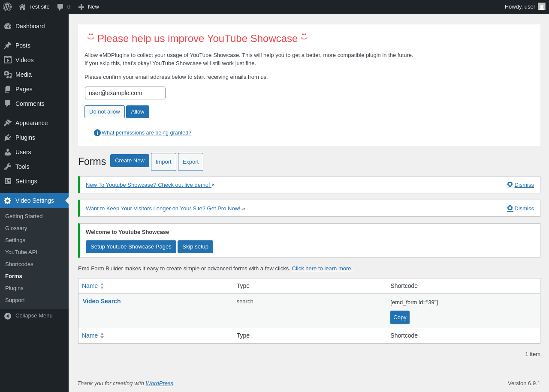549x392 pixels.
Task: Click the Dashboard gauge icon
Action: click(x=8, y=26)
